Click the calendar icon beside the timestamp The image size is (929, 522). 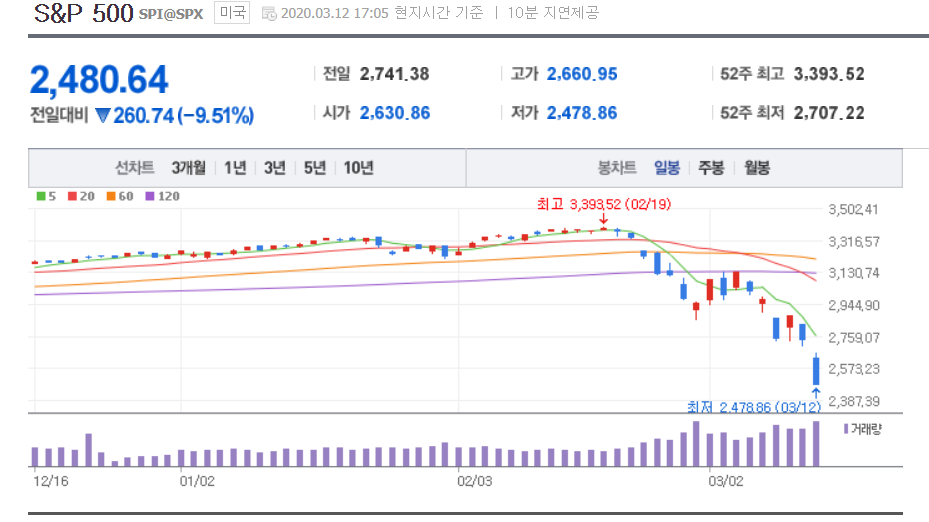[x=269, y=14]
